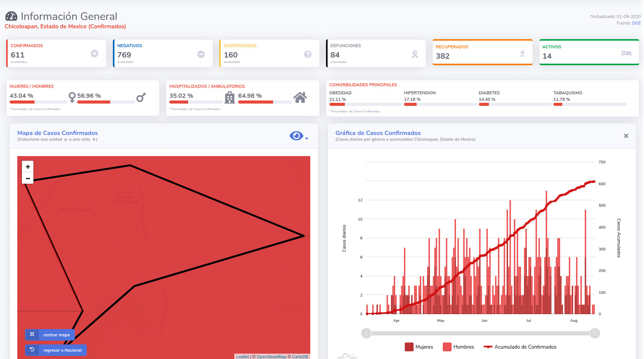
Task: Select the Negativos 769 card
Action: (x=163, y=53)
